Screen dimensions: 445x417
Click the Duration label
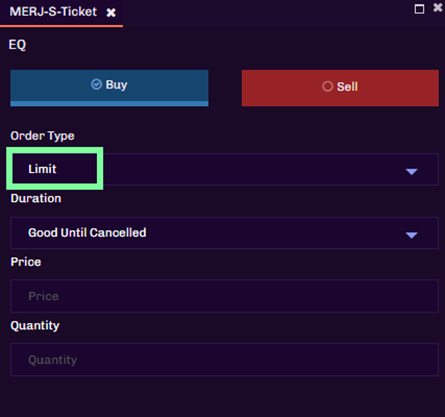[x=36, y=198]
